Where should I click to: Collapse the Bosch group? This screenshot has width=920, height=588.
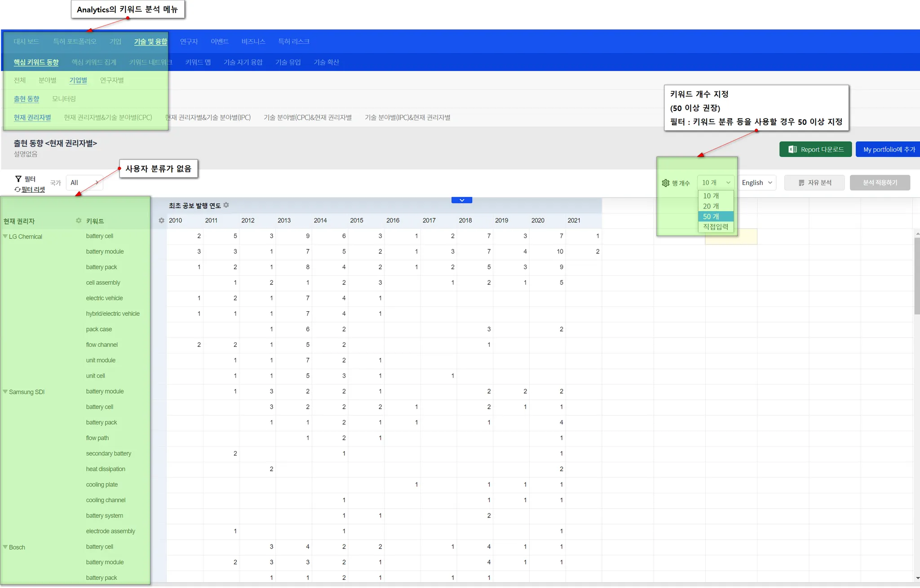(5, 547)
